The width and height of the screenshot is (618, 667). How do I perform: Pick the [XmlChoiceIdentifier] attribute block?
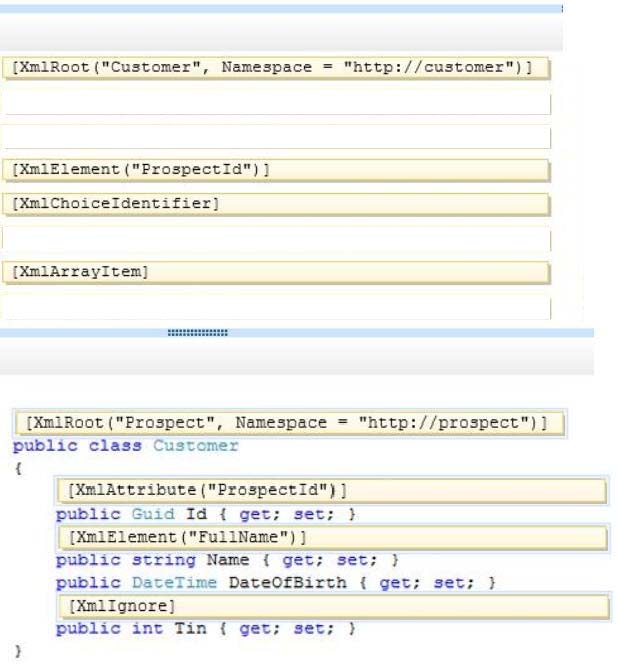[276, 204]
